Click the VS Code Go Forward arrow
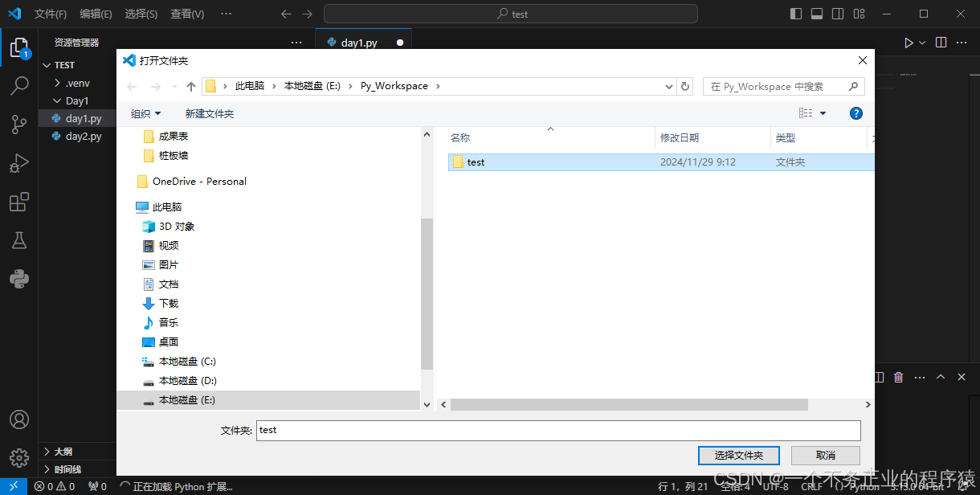 coord(307,14)
